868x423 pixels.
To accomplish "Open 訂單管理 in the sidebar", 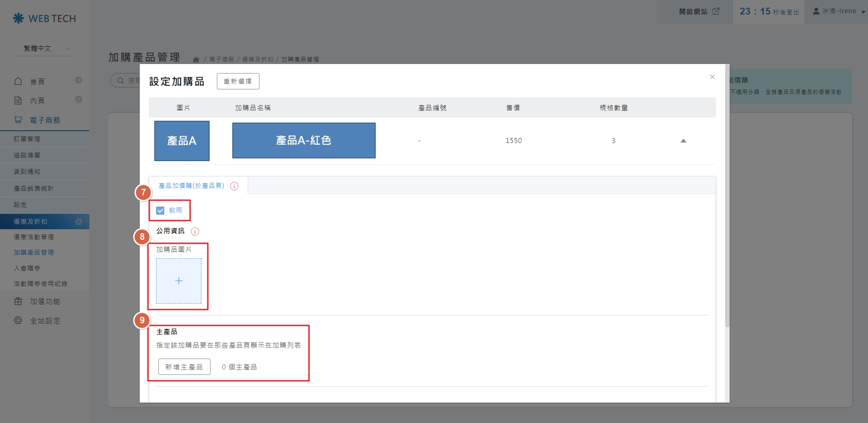I will tap(27, 139).
